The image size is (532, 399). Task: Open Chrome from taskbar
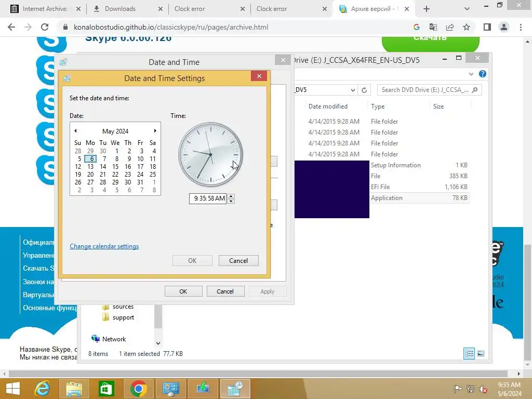[138, 389]
